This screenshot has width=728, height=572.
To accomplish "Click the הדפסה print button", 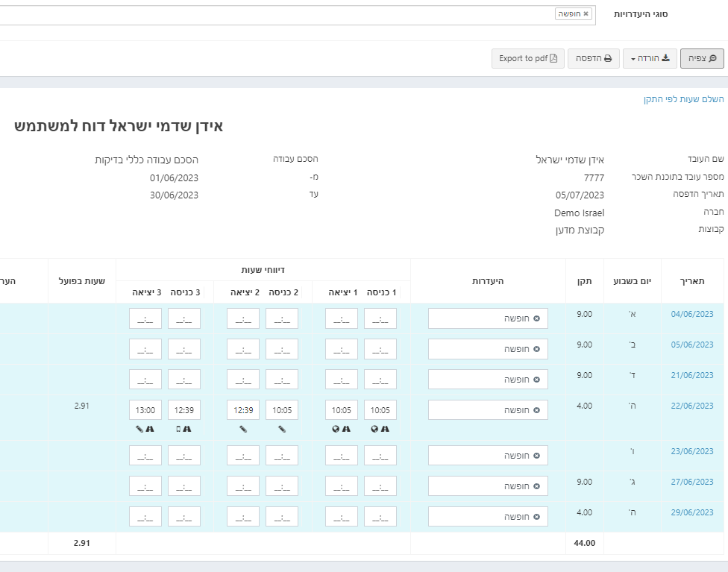I will 593,58.
